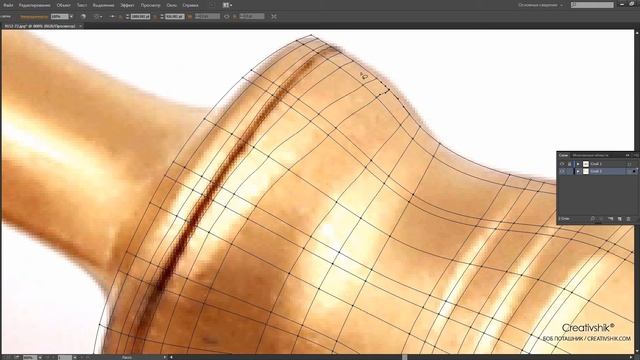
Task: Open the workspace switcher dropdown
Action: [x=540, y=5]
